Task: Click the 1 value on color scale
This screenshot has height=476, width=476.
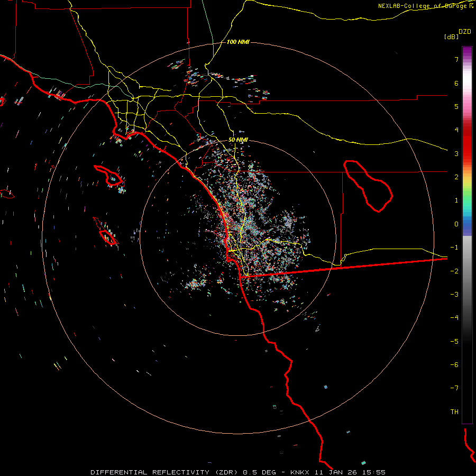Action: point(456,200)
